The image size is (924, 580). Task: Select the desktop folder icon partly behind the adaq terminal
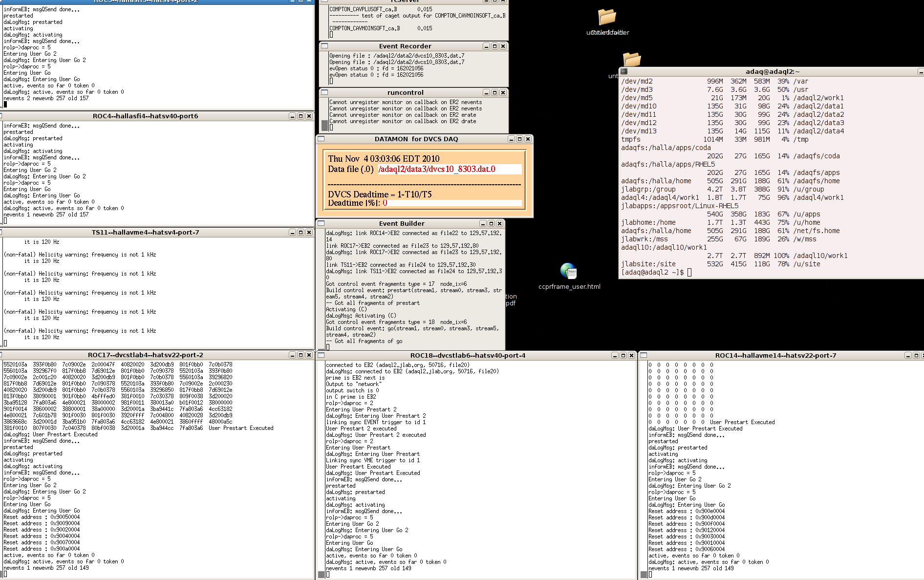[x=631, y=60]
